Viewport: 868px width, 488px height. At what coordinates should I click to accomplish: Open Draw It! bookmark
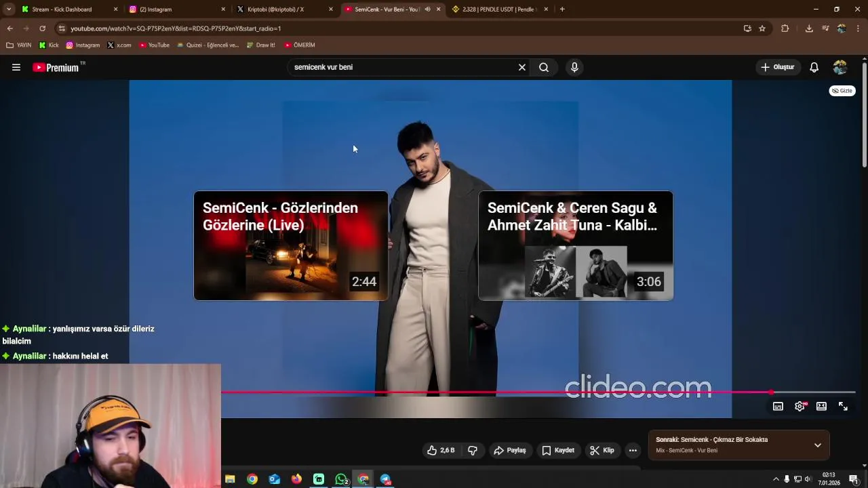point(261,45)
